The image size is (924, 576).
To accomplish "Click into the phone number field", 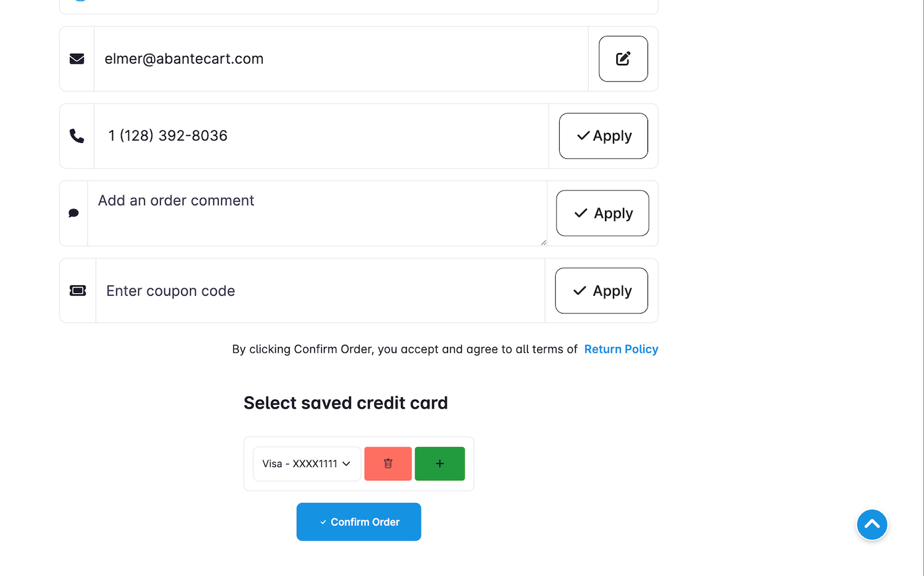I will coord(321,136).
